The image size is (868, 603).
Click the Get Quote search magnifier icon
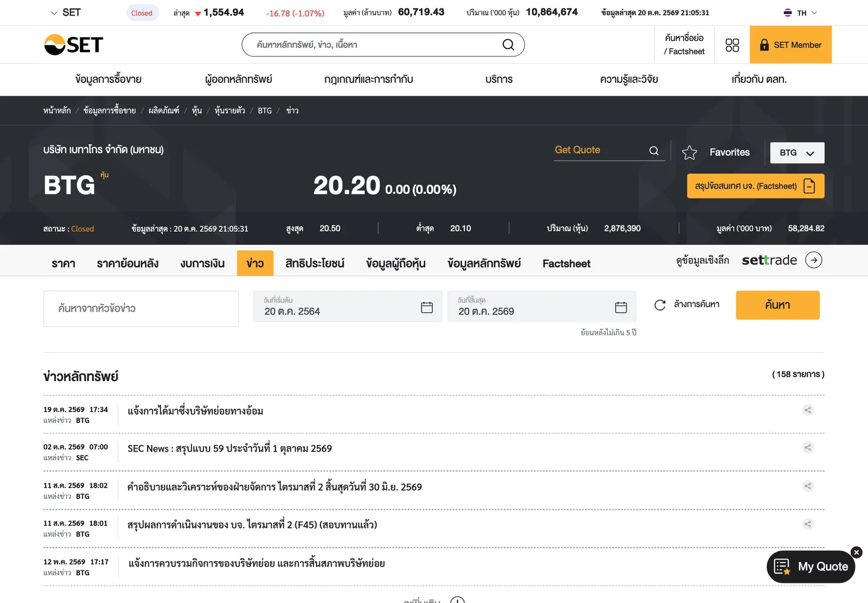(x=654, y=150)
